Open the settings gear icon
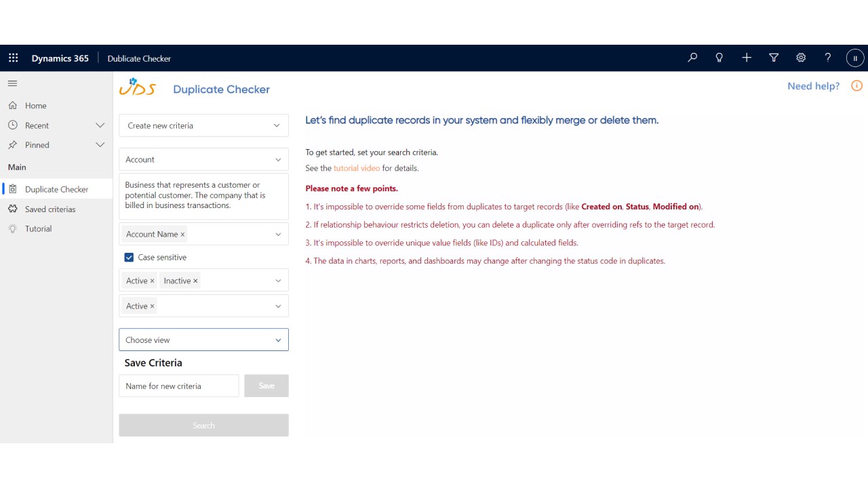This screenshot has width=868, height=488. [x=801, y=58]
